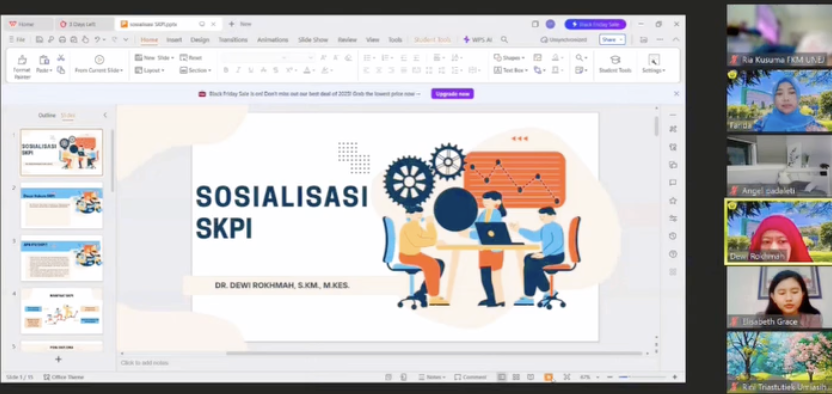Open Comment from status bar
The image size is (832, 394).
coord(470,377)
